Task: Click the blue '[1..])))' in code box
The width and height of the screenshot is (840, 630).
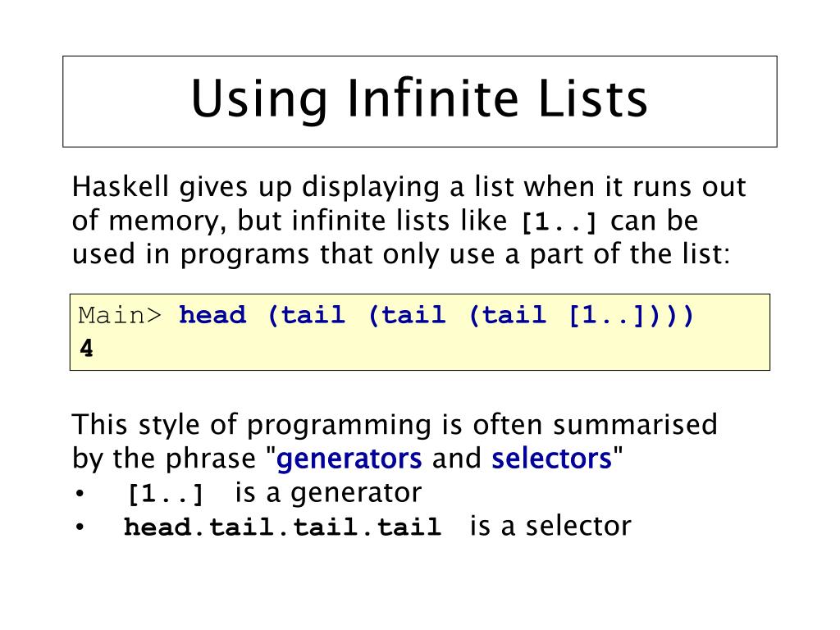Action: 631,315
